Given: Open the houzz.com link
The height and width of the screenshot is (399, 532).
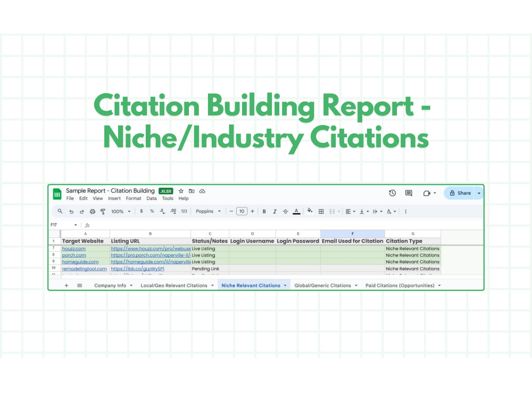Looking at the screenshot, I should point(73,248).
